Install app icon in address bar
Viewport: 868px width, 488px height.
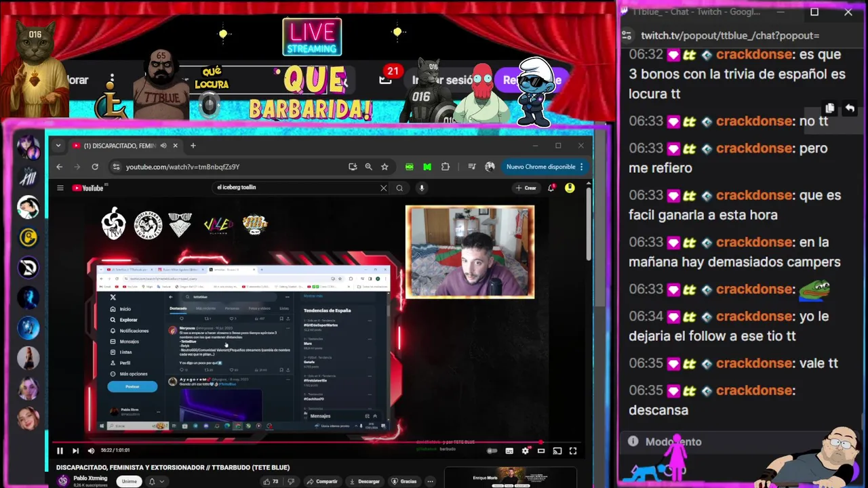pos(353,167)
